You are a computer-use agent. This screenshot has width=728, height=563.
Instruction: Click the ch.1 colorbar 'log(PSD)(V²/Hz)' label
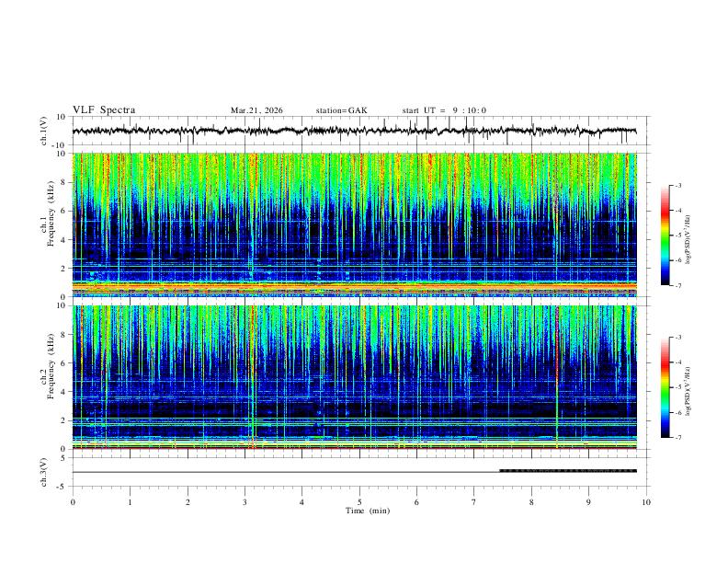pyautogui.click(x=688, y=240)
